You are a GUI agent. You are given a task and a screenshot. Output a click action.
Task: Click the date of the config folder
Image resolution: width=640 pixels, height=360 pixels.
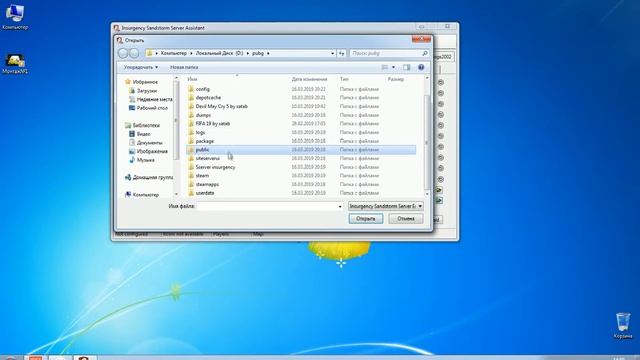coord(309,89)
